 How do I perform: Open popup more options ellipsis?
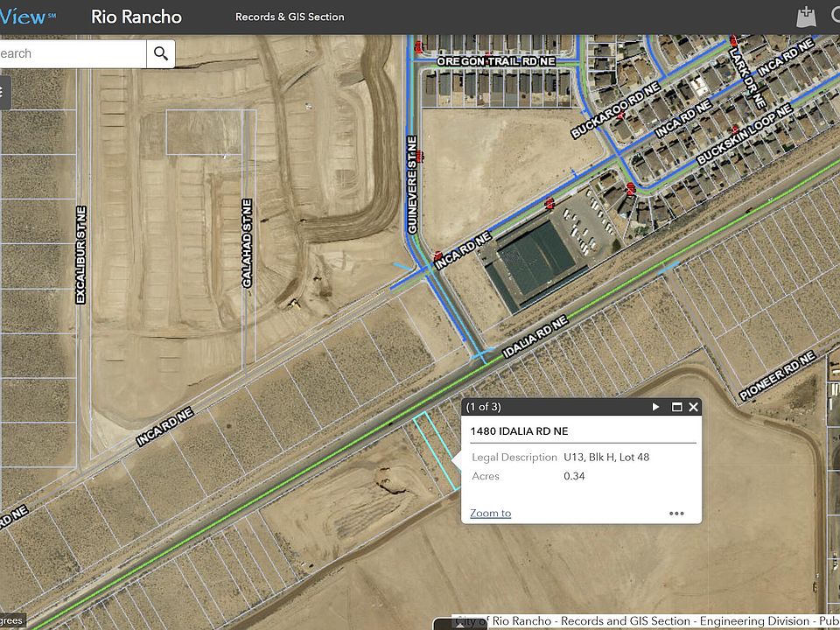(x=676, y=514)
